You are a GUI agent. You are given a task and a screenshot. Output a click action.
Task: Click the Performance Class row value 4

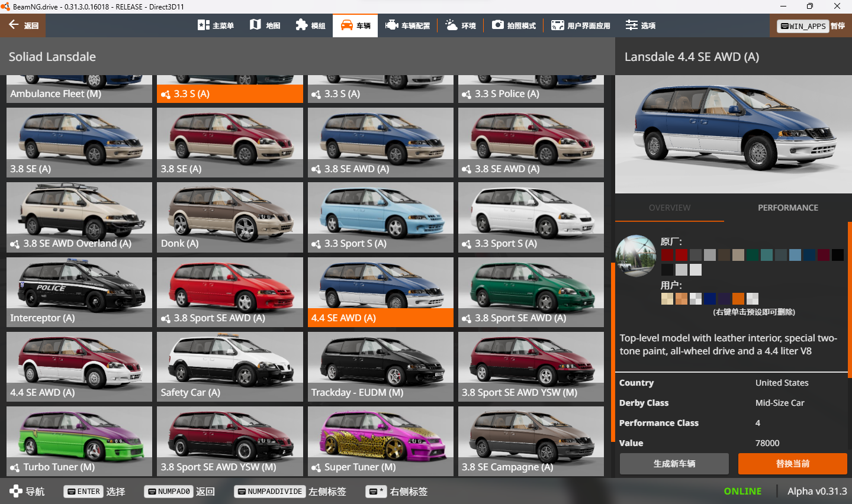[x=758, y=423]
